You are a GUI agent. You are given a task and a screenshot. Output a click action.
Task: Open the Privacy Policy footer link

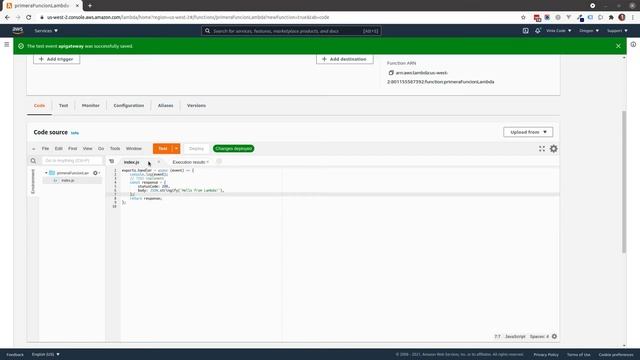[x=546, y=354]
